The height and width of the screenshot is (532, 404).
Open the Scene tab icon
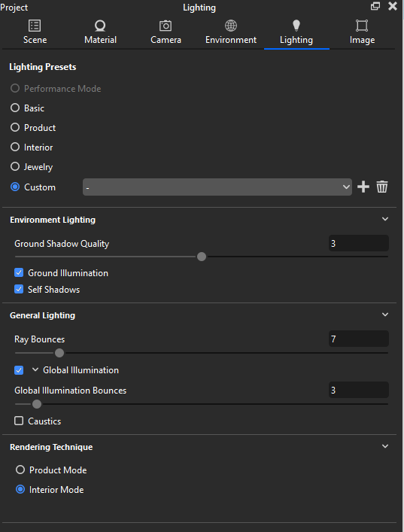[x=35, y=26]
